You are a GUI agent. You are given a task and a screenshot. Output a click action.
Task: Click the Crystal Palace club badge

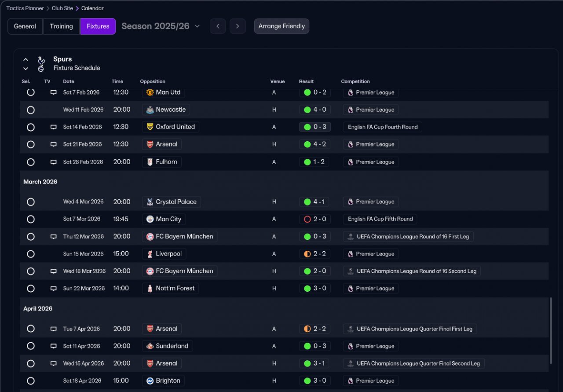coord(150,202)
